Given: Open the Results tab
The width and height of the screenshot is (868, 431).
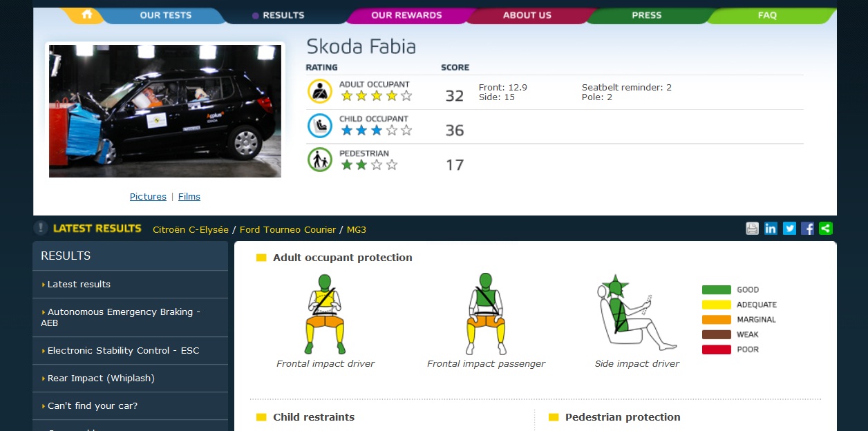Looking at the screenshot, I should 283,15.
